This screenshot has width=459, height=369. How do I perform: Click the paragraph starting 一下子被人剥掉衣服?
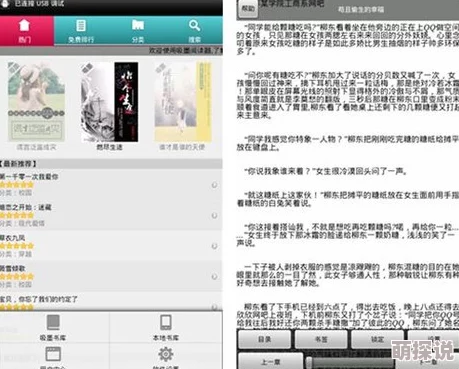348,275
